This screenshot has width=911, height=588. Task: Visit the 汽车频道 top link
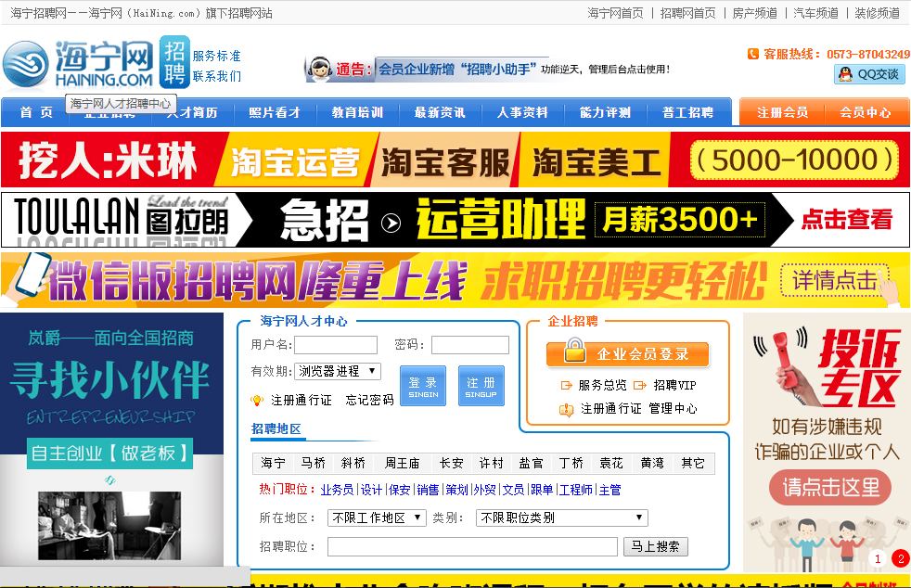tap(815, 13)
